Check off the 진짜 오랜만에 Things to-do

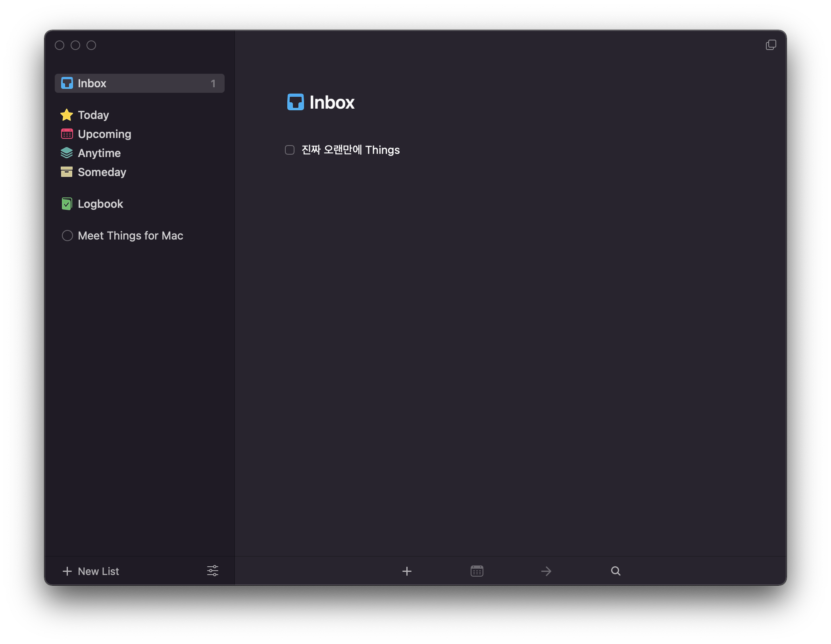click(290, 150)
